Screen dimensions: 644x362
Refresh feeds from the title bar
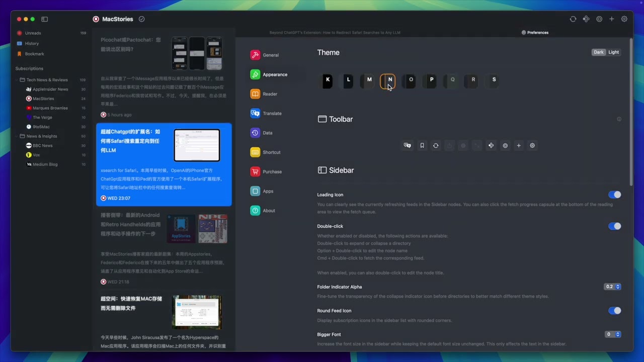pyautogui.click(x=573, y=19)
